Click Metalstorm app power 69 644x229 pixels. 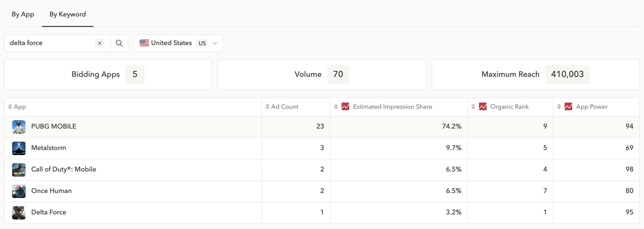(629, 148)
